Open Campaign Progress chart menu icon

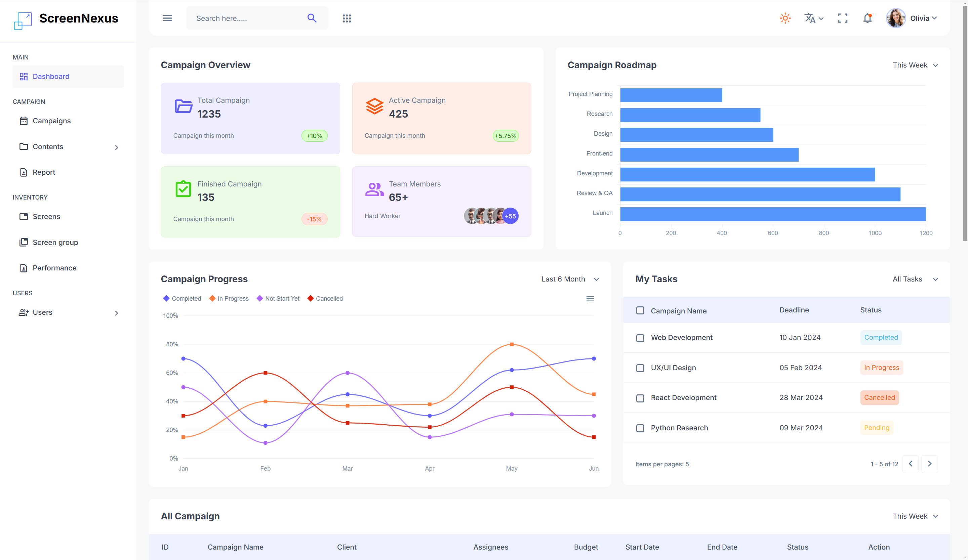(590, 299)
